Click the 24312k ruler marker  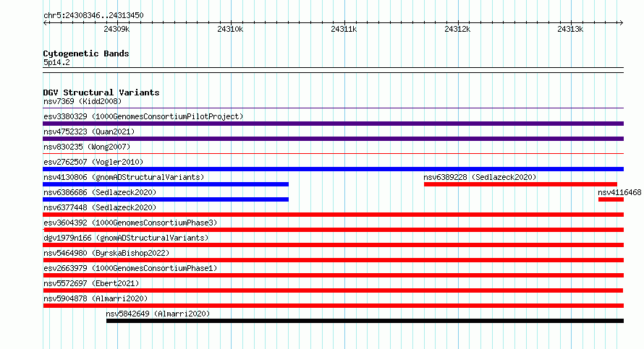pyautogui.click(x=457, y=29)
